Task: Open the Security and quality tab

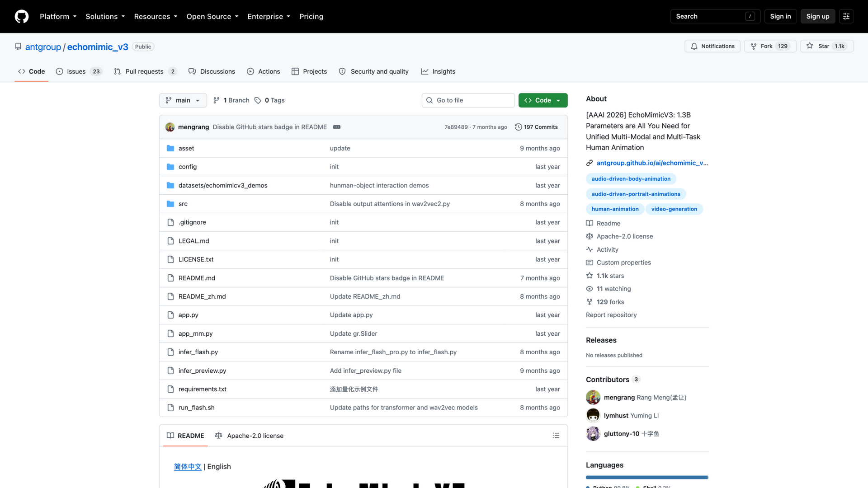Action: tap(374, 71)
